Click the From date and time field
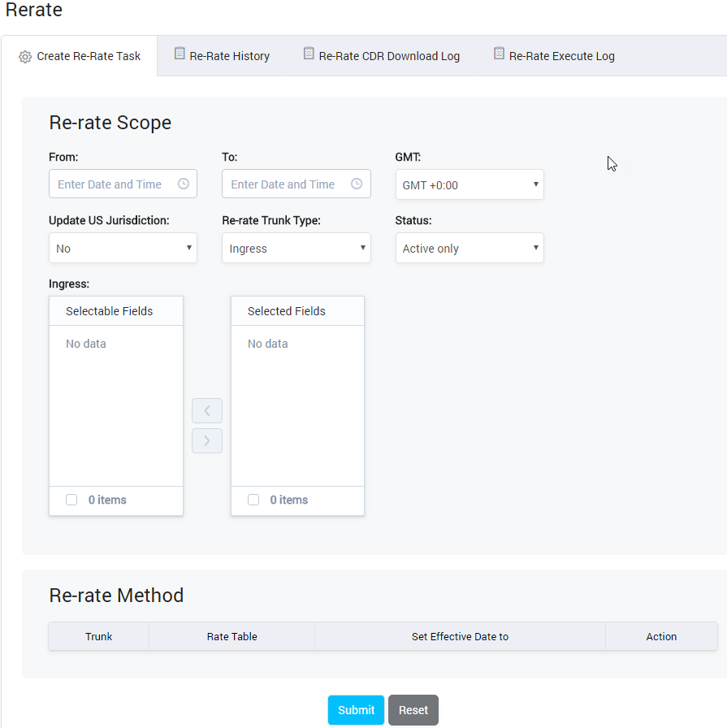 pos(110,184)
